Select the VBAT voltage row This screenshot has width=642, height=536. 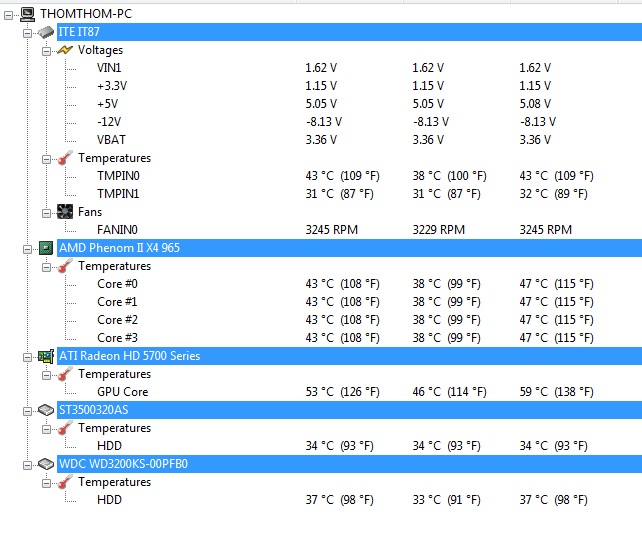[349, 140]
